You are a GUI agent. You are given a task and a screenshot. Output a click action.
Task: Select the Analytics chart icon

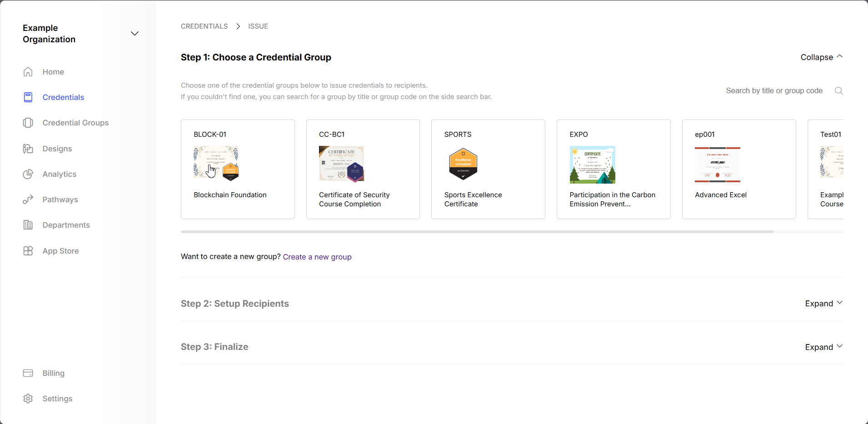(x=28, y=174)
